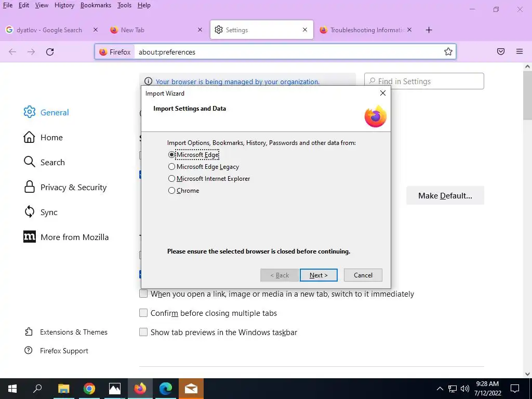Click the Firefox identity box in address bar

pos(115,52)
